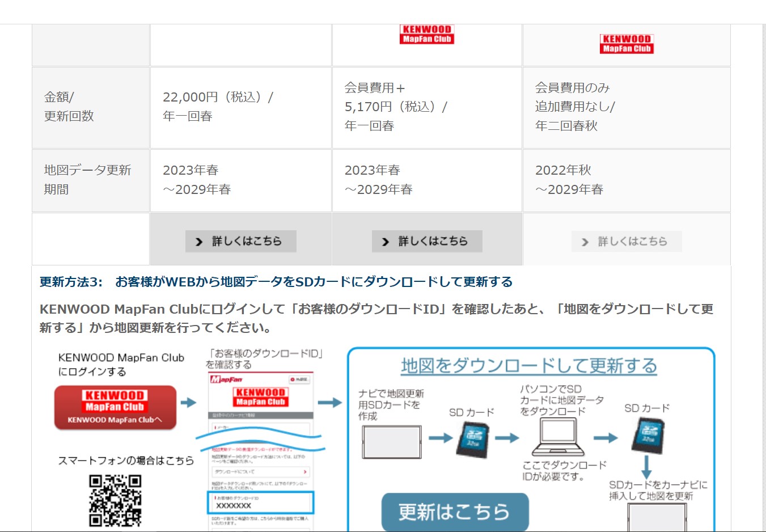Click first SD card icon in diagram

[x=473, y=441]
